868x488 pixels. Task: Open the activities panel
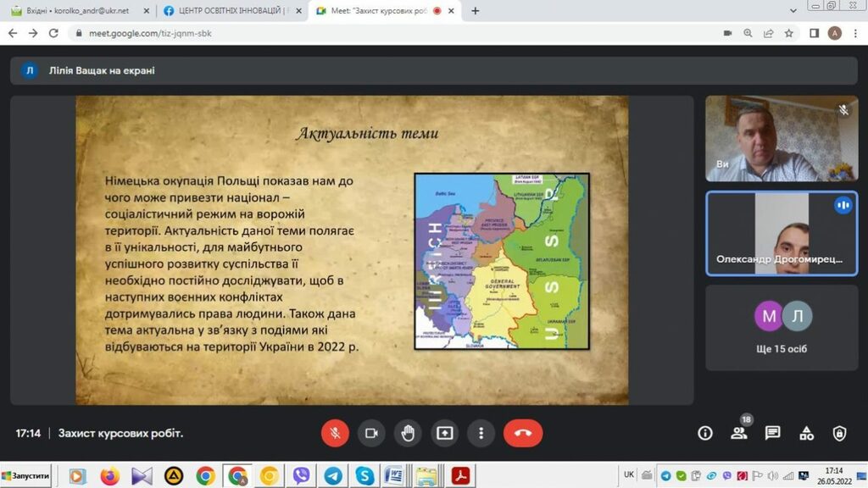[806, 433]
